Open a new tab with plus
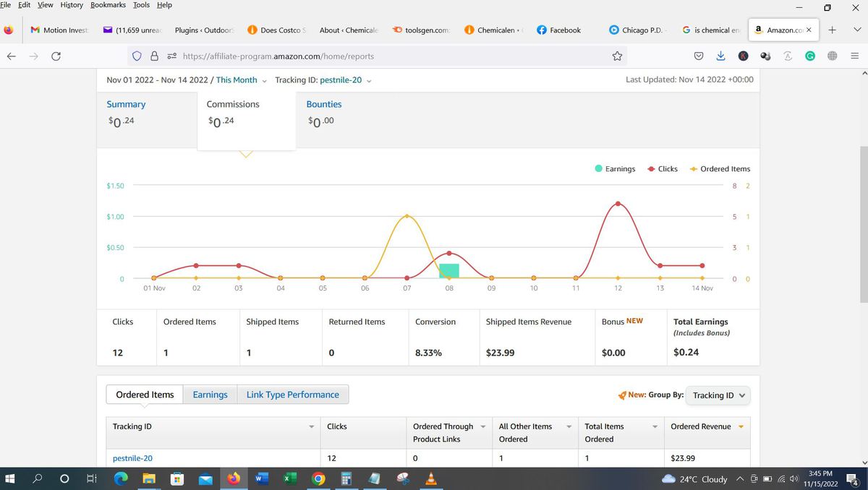Screen dimensions: 868x490 [x=833, y=30]
